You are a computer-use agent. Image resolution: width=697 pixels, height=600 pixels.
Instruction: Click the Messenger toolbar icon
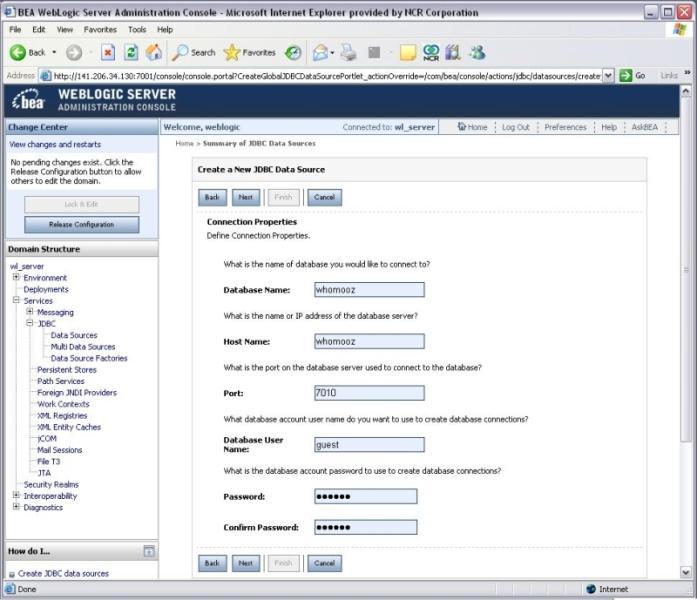tap(477, 52)
